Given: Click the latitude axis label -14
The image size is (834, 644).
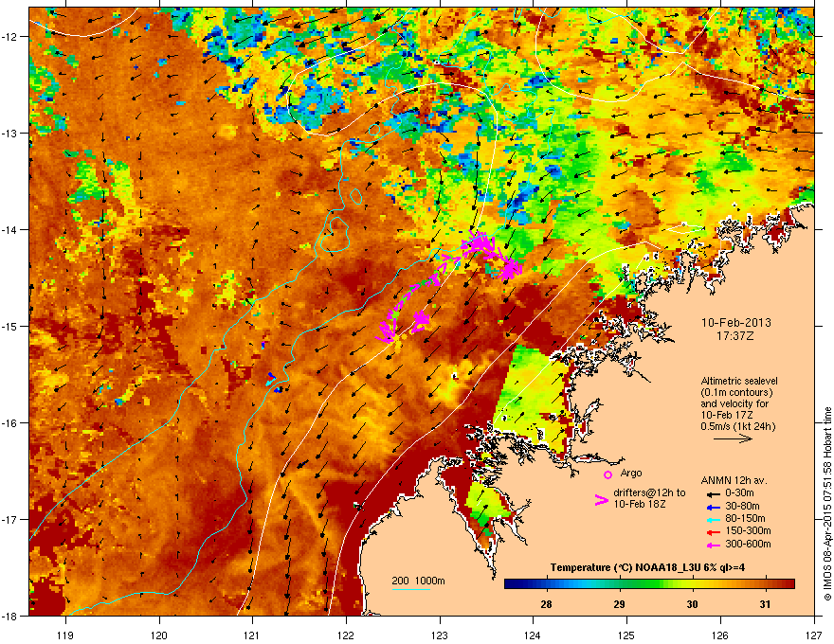Looking at the screenshot, I should click(9, 230).
